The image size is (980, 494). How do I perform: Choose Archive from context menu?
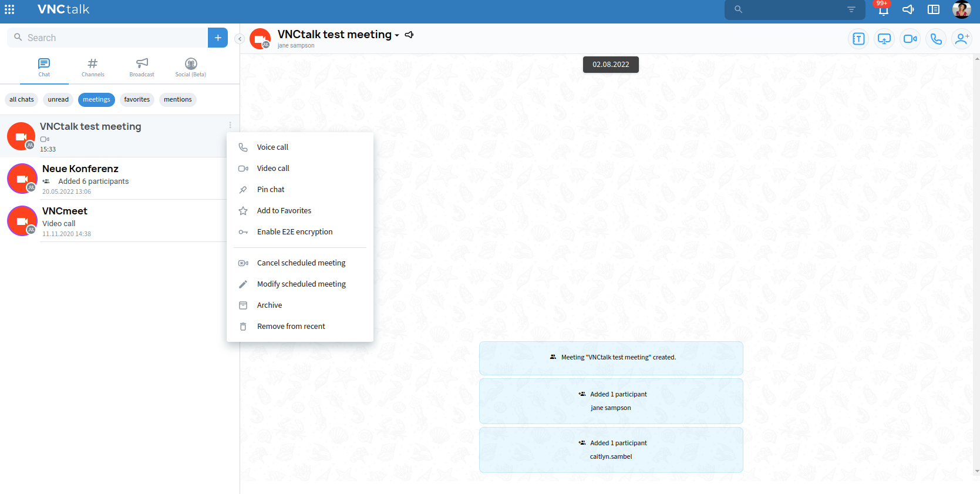point(300,305)
